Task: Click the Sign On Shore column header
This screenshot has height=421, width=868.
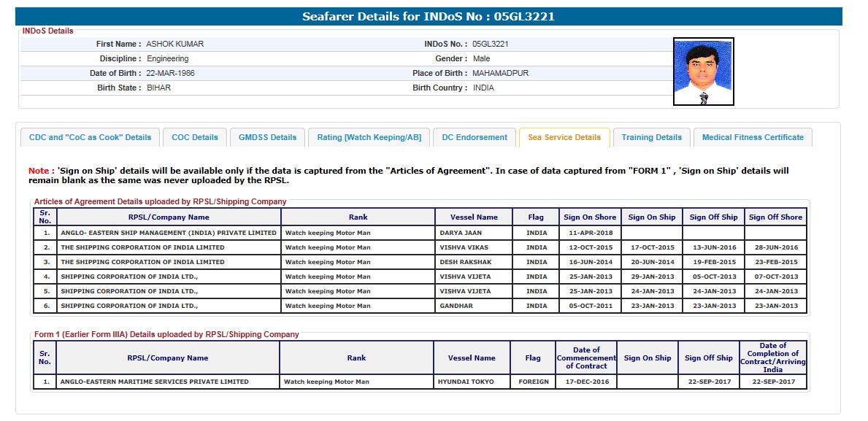Action: click(x=590, y=217)
